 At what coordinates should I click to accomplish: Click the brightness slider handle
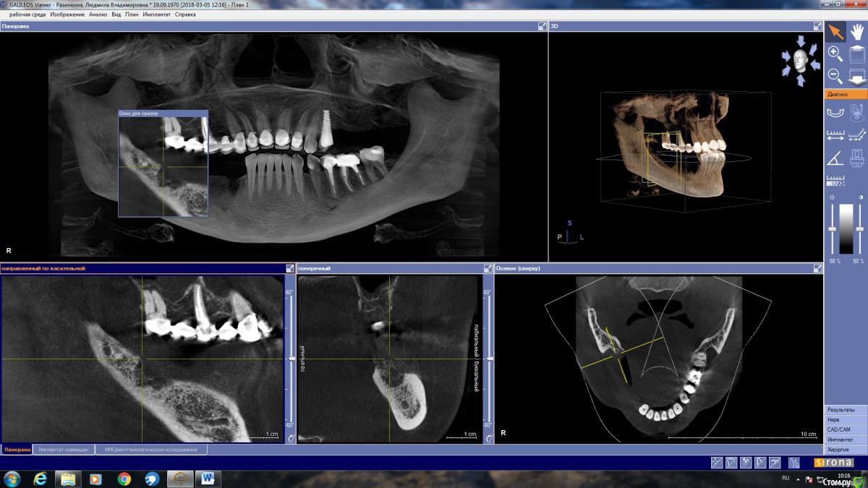tap(832, 229)
